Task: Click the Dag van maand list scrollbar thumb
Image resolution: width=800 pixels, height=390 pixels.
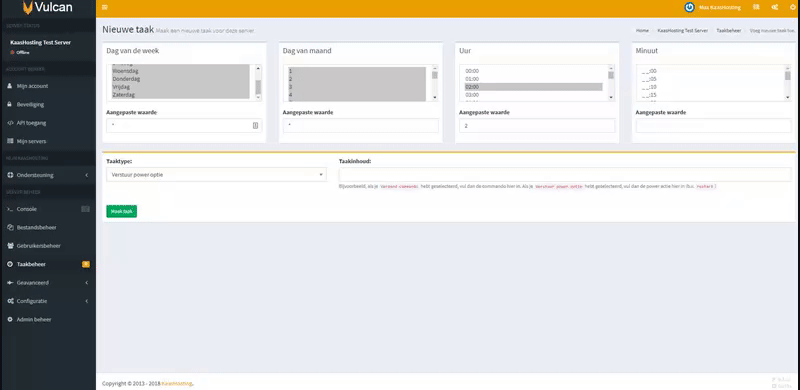Action: click(x=435, y=75)
